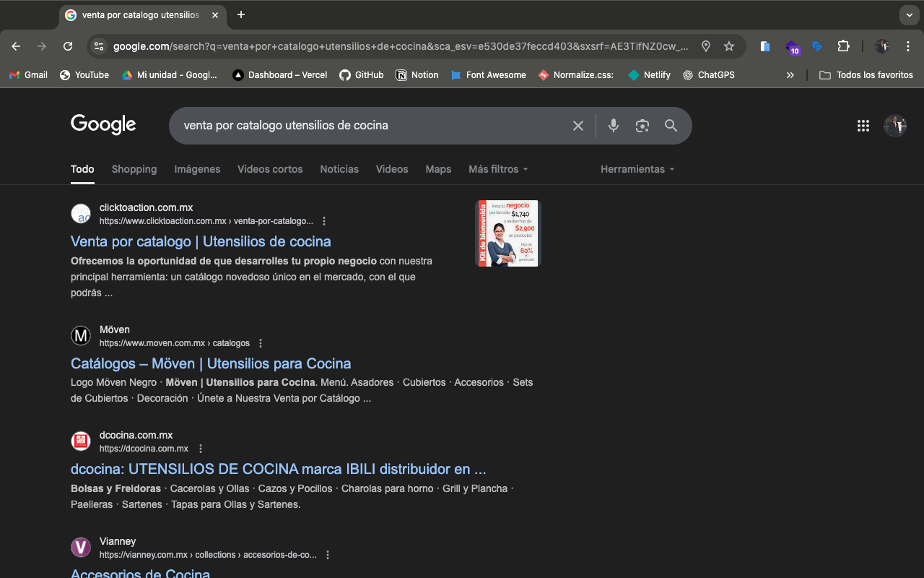Click the moven.com.mx catalogos URL
Image resolution: width=924 pixels, height=578 pixels.
[x=175, y=343]
